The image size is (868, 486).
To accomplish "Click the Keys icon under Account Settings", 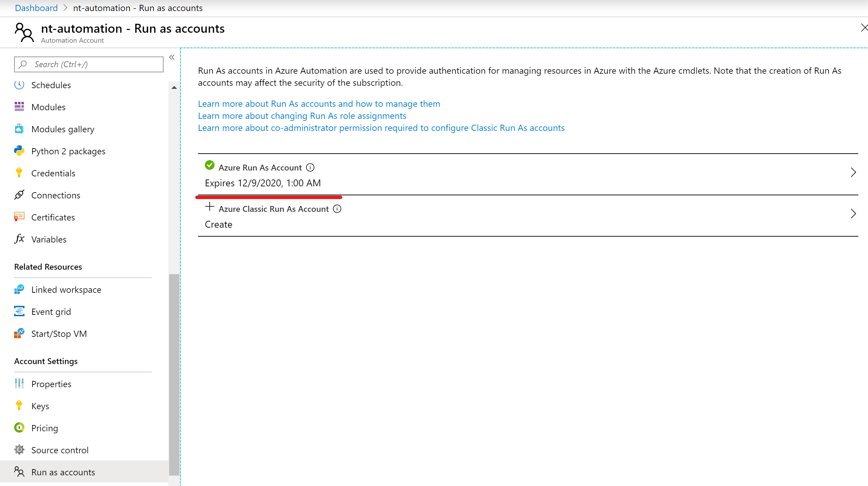I will pyautogui.click(x=19, y=406).
